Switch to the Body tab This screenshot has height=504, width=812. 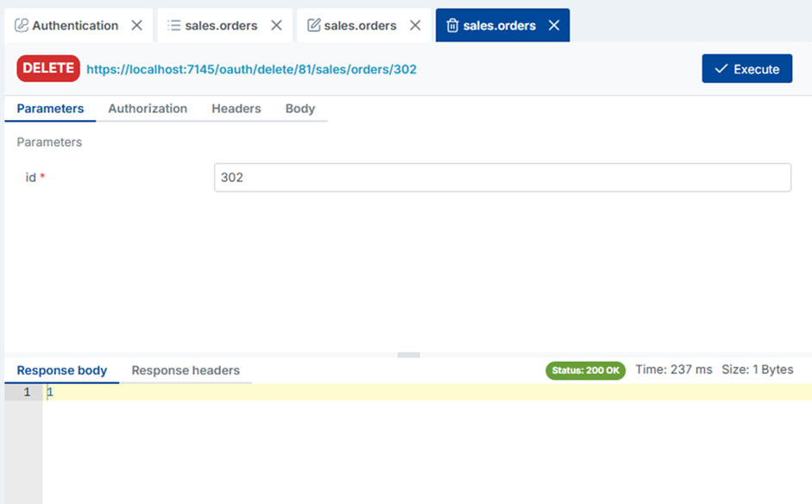point(299,109)
